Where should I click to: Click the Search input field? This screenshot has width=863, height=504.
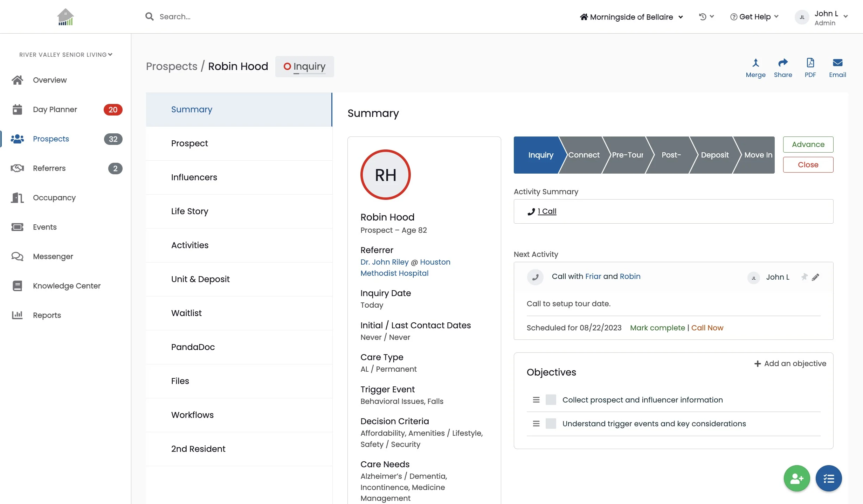[x=175, y=17]
